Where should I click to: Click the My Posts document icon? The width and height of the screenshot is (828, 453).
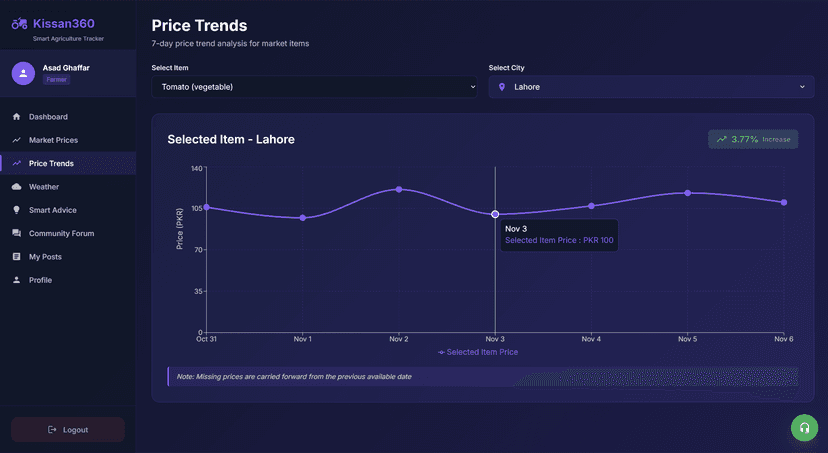point(16,257)
